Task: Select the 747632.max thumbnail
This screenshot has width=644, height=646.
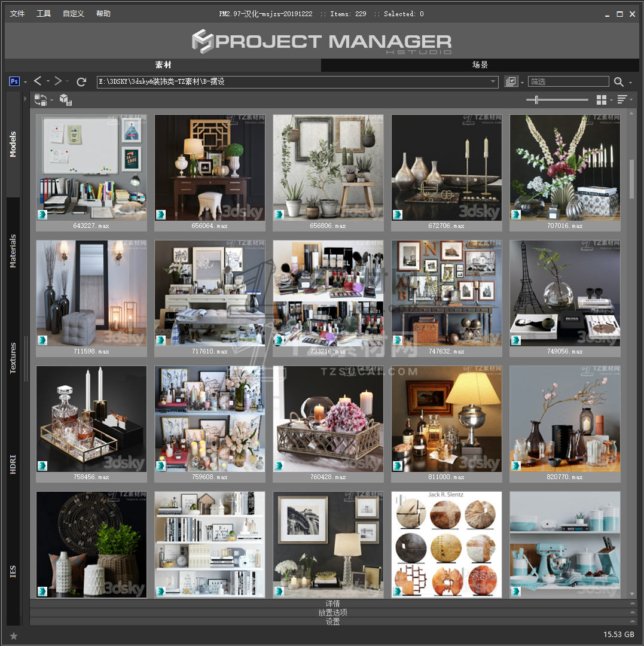Action: (x=446, y=298)
